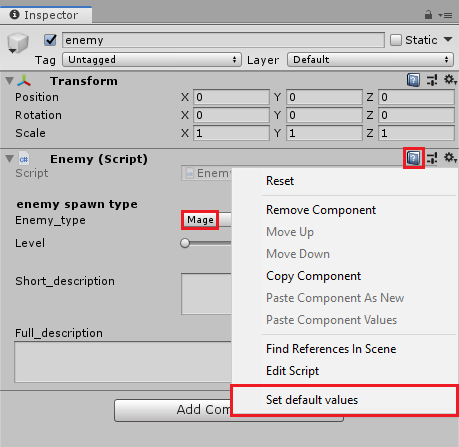Click the Scale X field
This screenshot has width=459, height=447.
tap(231, 133)
